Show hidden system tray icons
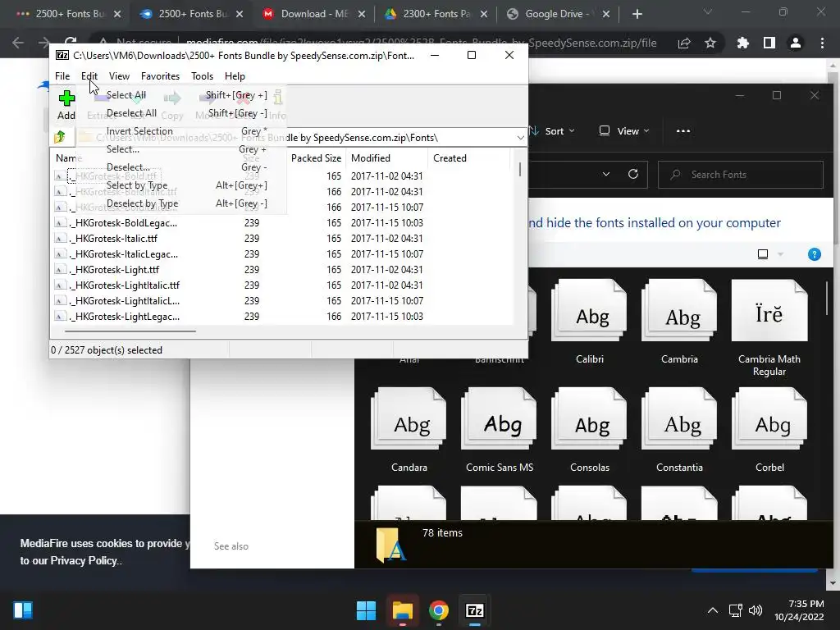Screen dimensions: 840x630 (x=713, y=610)
